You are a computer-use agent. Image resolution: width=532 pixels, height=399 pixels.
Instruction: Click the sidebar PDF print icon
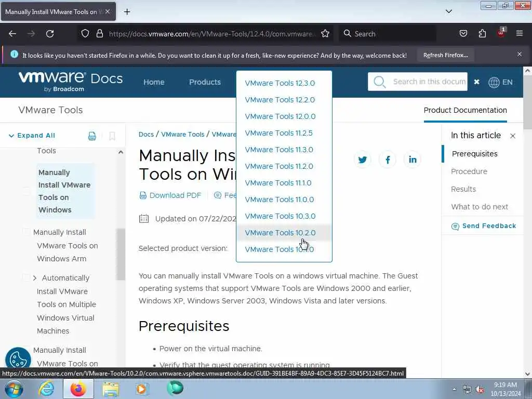tap(92, 136)
